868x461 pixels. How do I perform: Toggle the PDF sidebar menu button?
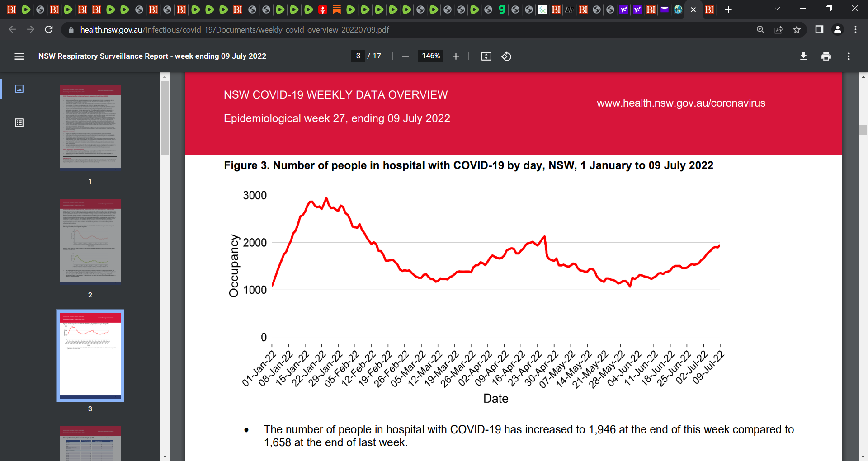click(x=19, y=56)
